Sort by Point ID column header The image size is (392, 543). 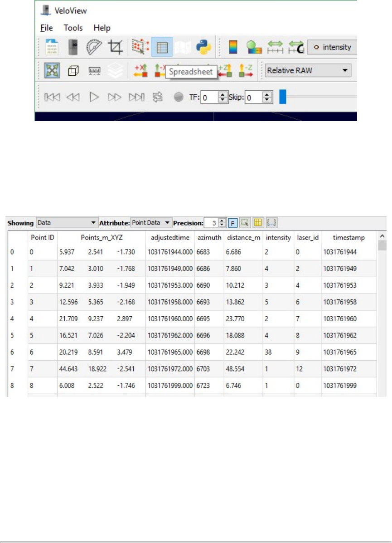tap(43, 238)
